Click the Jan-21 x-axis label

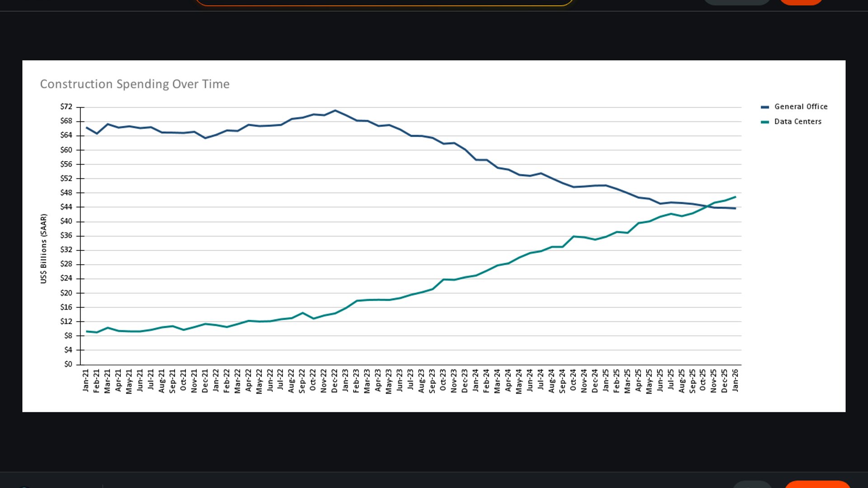[86, 380]
